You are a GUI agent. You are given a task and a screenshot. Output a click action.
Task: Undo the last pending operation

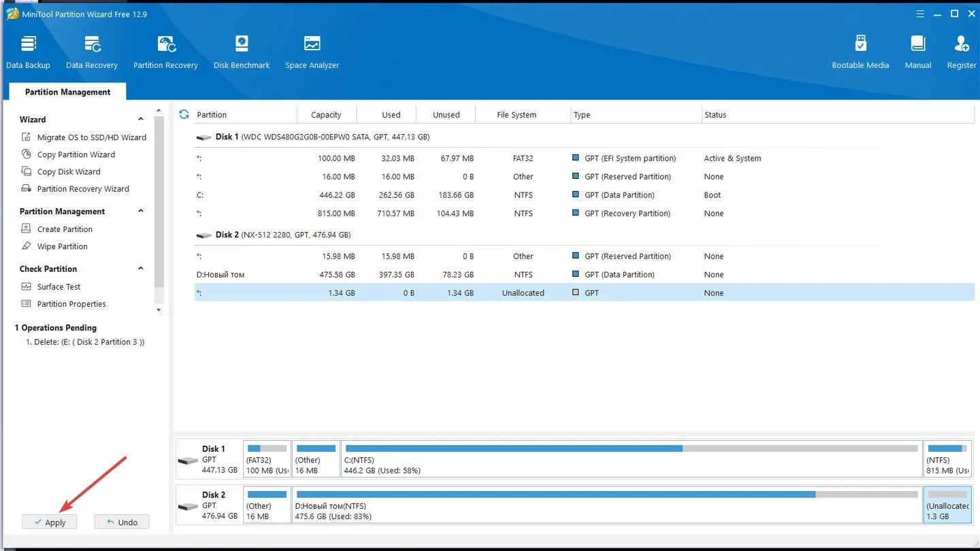pyautogui.click(x=121, y=522)
